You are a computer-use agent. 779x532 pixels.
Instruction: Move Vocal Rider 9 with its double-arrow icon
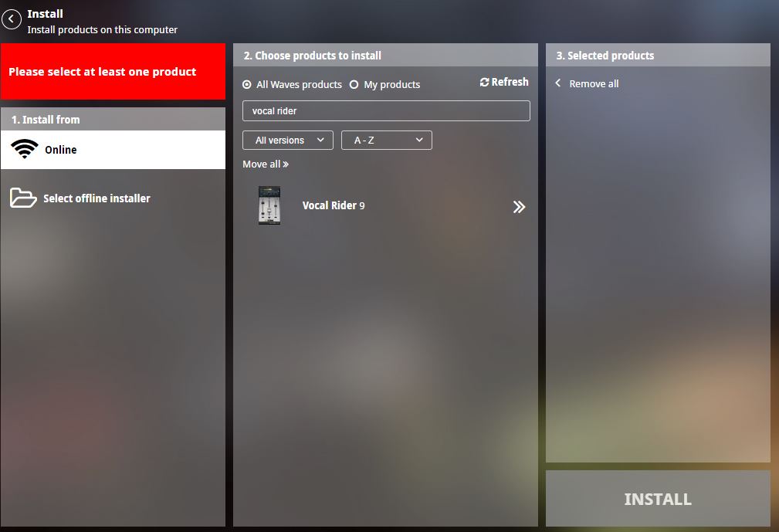(x=519, y=207)
